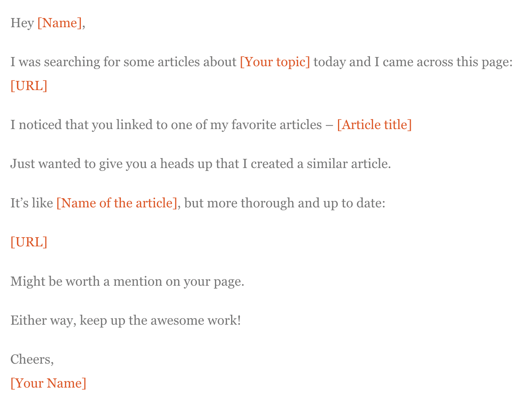The height and width of the screenshot is (403, 532).
Task: Select the [Your Name] signature placeholder
Action: click(48, 383)
